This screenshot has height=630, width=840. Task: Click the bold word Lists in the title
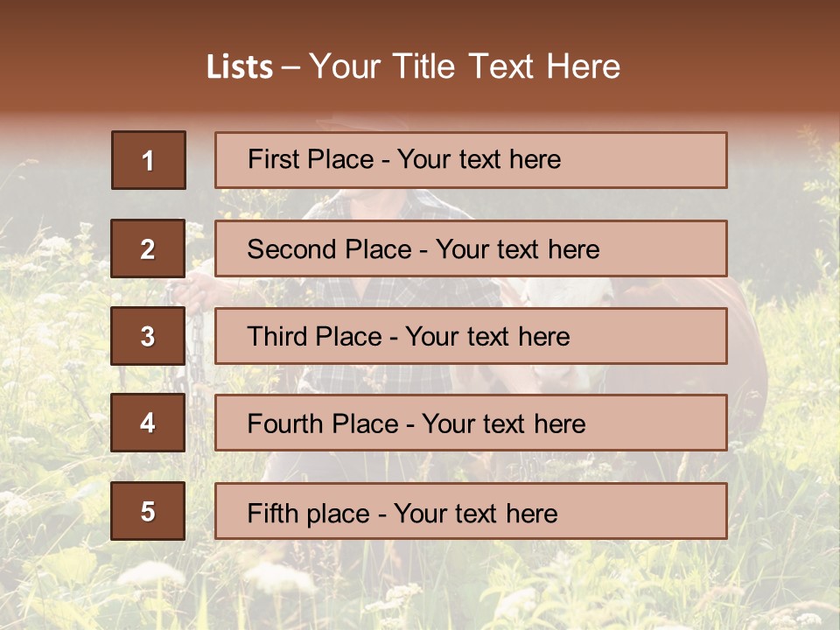(240, 66)
